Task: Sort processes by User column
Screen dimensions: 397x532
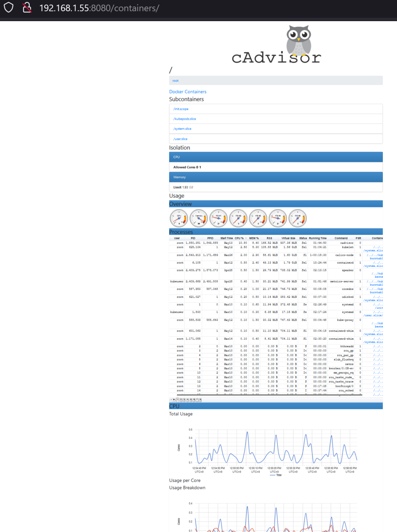Action: [177, 238]
